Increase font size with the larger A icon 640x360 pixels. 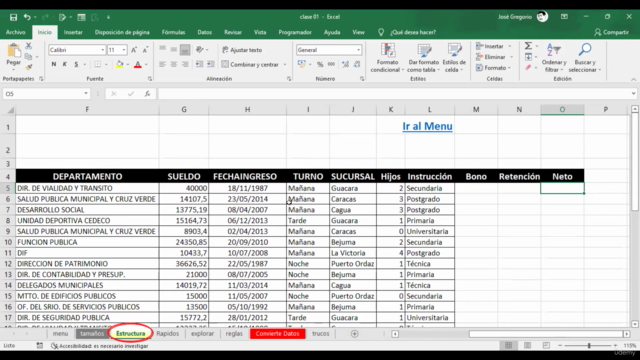(134, 50)
